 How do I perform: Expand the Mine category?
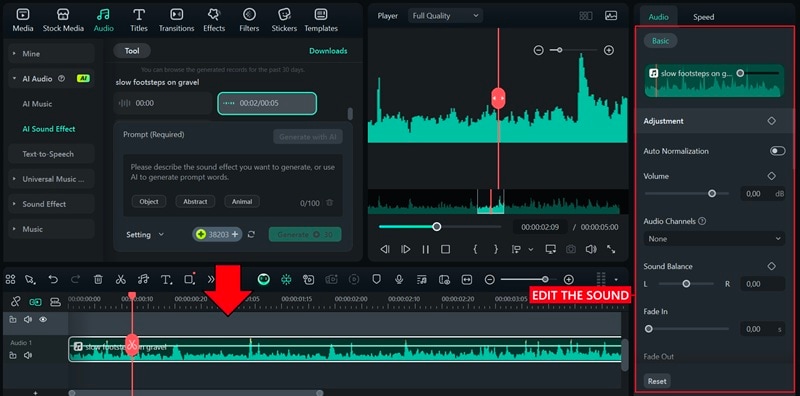(52, 54)
